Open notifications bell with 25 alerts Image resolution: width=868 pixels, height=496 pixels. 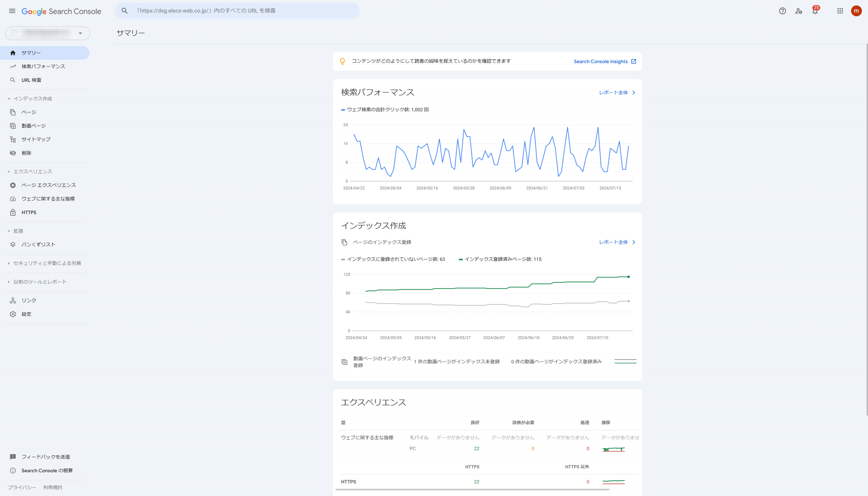[814, 11]
